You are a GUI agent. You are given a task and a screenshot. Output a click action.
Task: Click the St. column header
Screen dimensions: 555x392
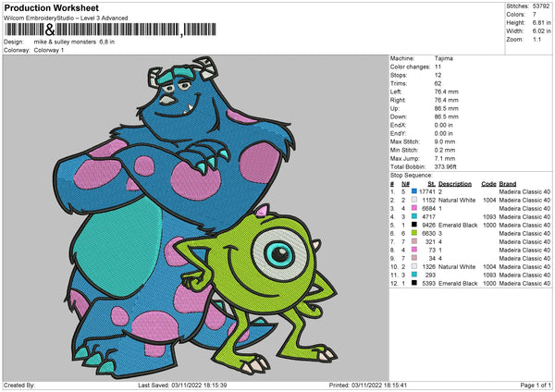tap(431, 184)
